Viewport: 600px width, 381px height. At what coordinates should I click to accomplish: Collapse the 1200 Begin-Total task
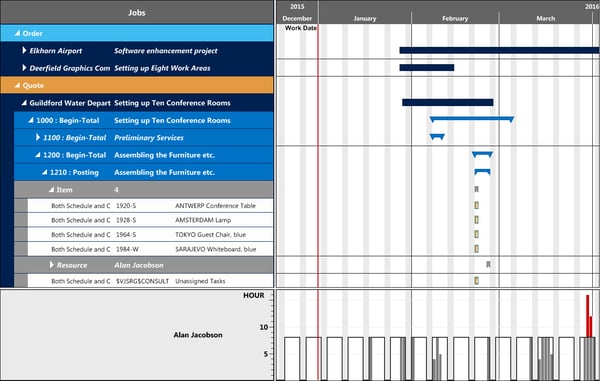point(38,155)
